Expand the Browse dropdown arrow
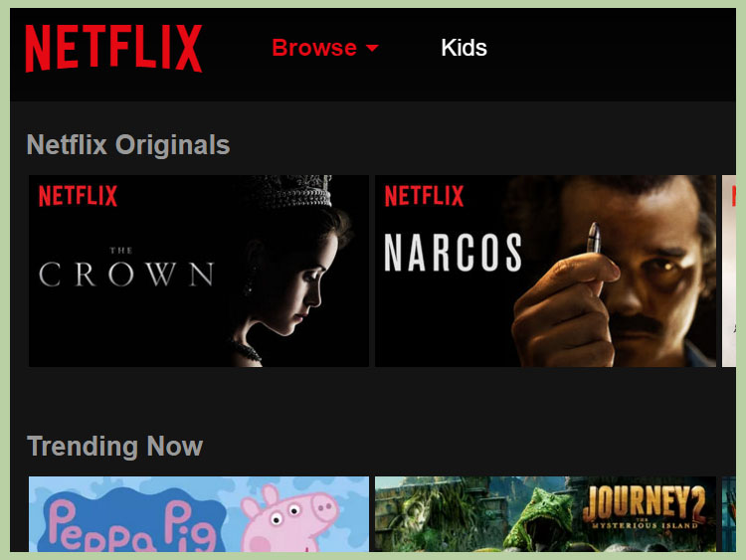This screenshot has height=560, width=746. (372, 48)
